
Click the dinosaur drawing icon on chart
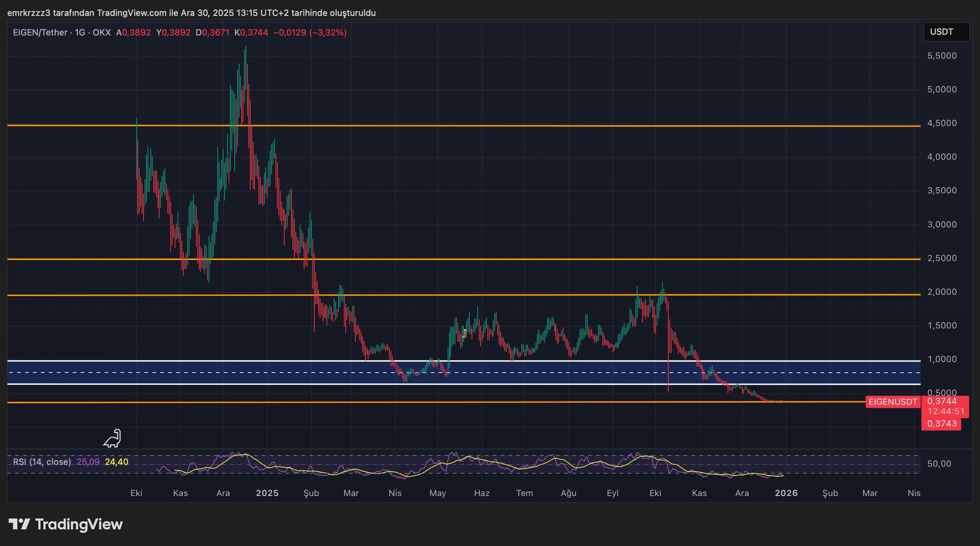(x=113, y=438)
